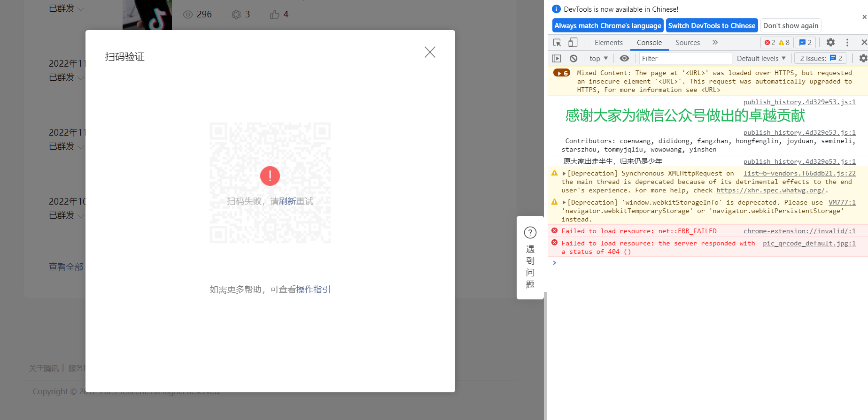
Task: Expand the XMLHttpRequest deprecation warning
Action: [564, 174]
